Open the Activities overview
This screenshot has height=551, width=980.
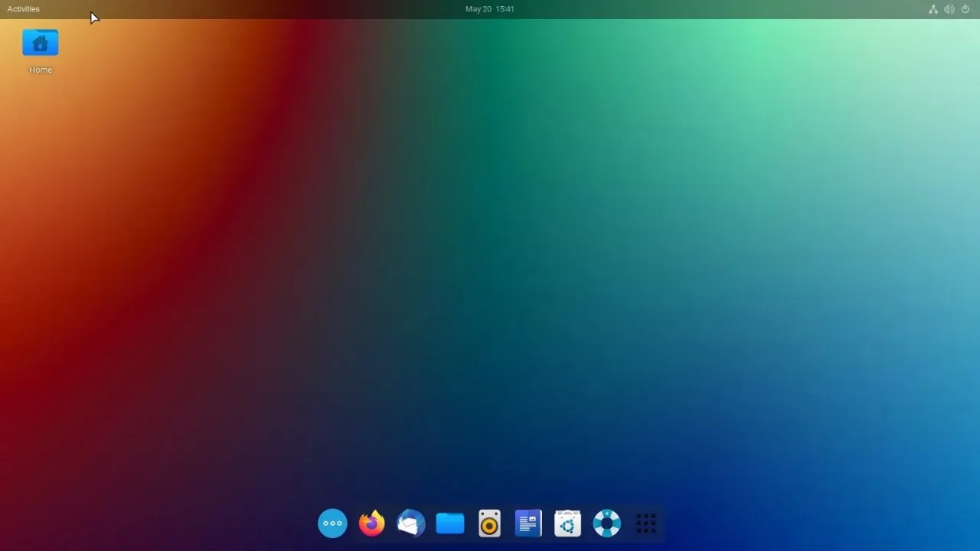click(22, 8)
